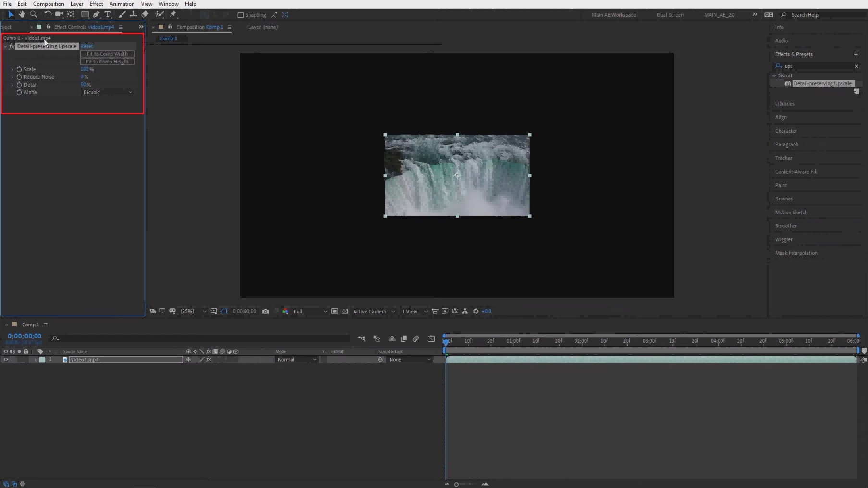Screen dimensions: 868x488
Task: Click the Fit to Comp Width button
Action: click(x=107, y=54)
